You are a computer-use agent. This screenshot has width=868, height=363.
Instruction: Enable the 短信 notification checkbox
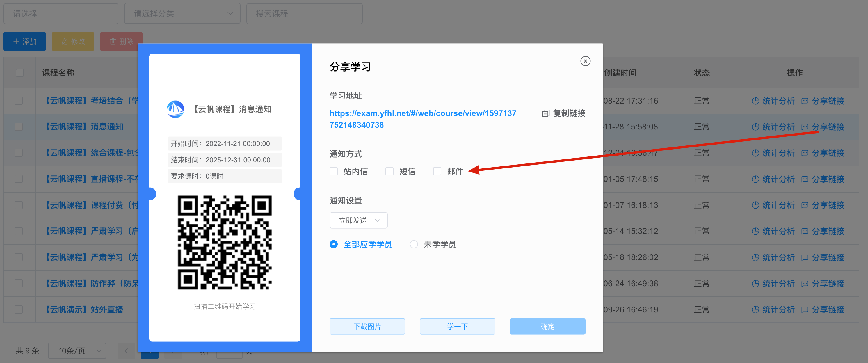pos(389,171)
